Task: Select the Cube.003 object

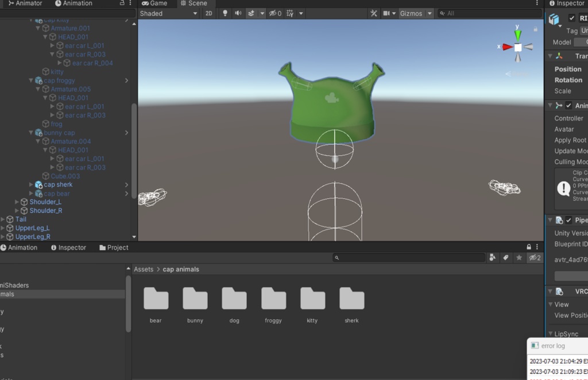Action: pos(65,176)
